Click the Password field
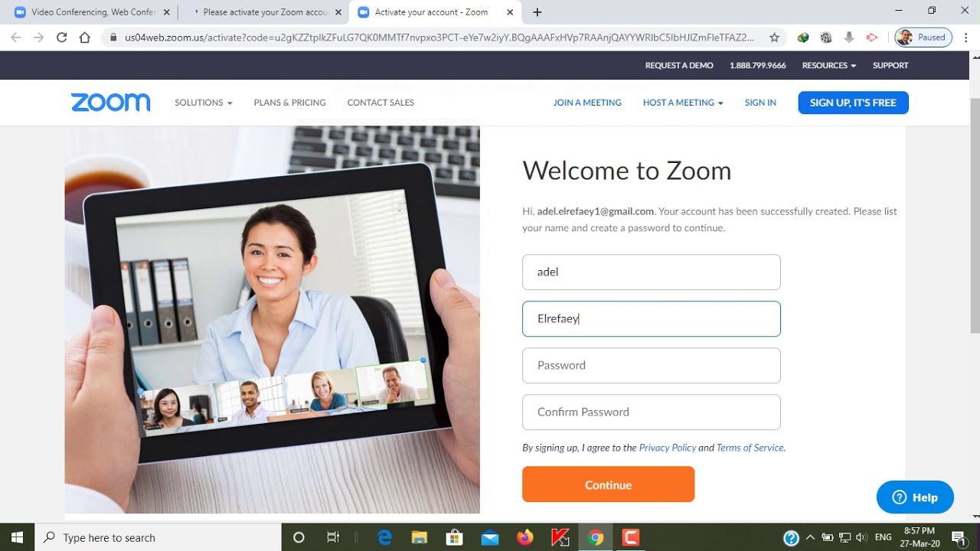Viewport: 980px width, 551px height. click(652, 365)
